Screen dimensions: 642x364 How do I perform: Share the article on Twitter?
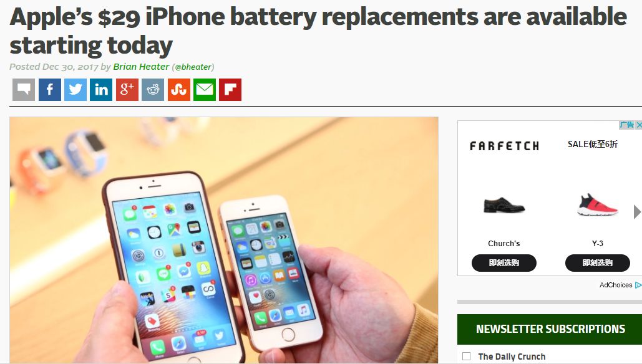75,90
